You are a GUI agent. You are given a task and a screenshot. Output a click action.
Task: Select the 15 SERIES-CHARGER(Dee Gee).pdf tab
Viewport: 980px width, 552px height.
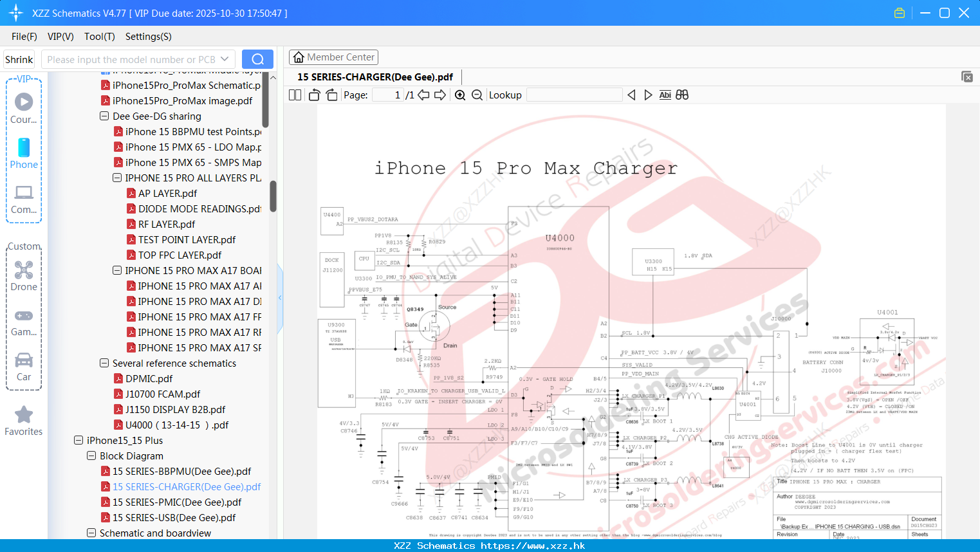coord(375,77)
